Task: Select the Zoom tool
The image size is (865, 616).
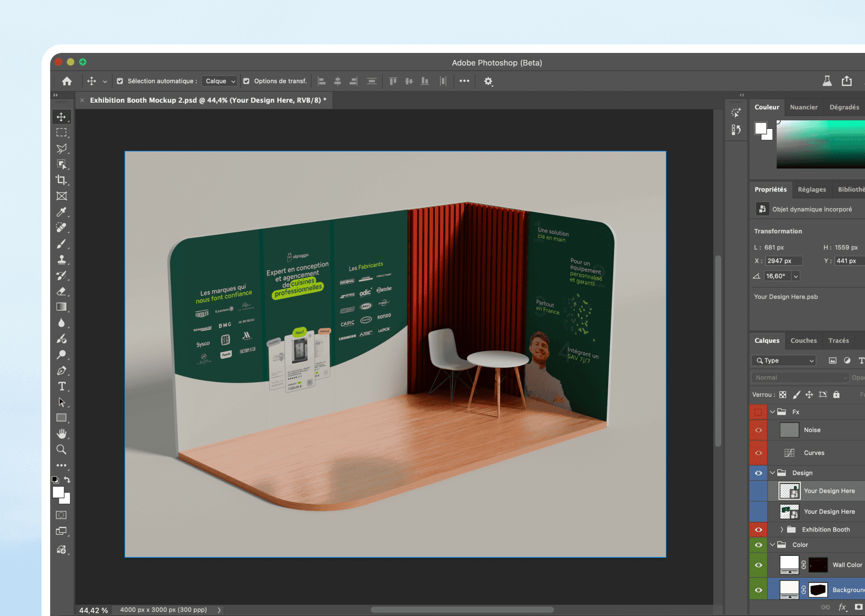Action: 61,449
